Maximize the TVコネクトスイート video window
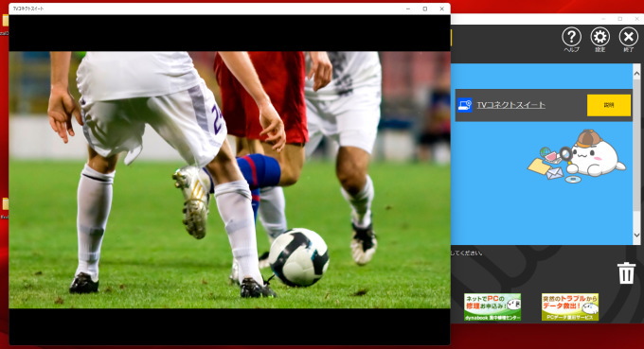This screenshot has height=349, width=644. (424, 9)
